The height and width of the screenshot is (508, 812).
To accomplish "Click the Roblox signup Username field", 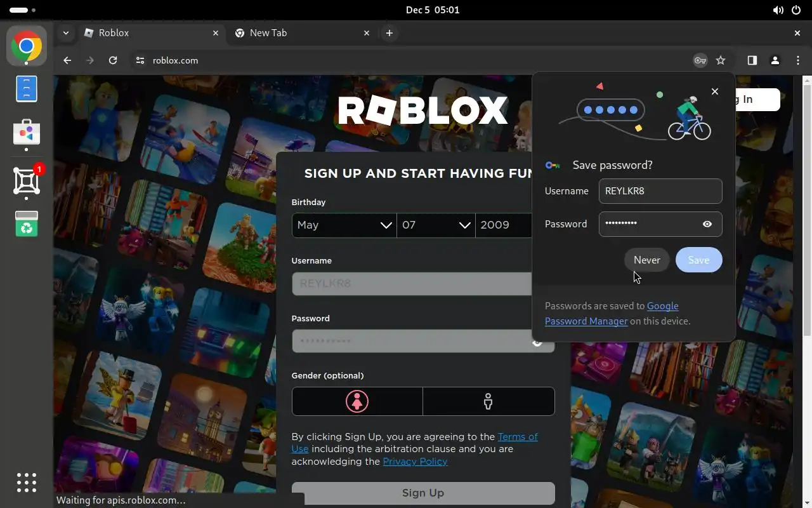I will tap(412, 283).
